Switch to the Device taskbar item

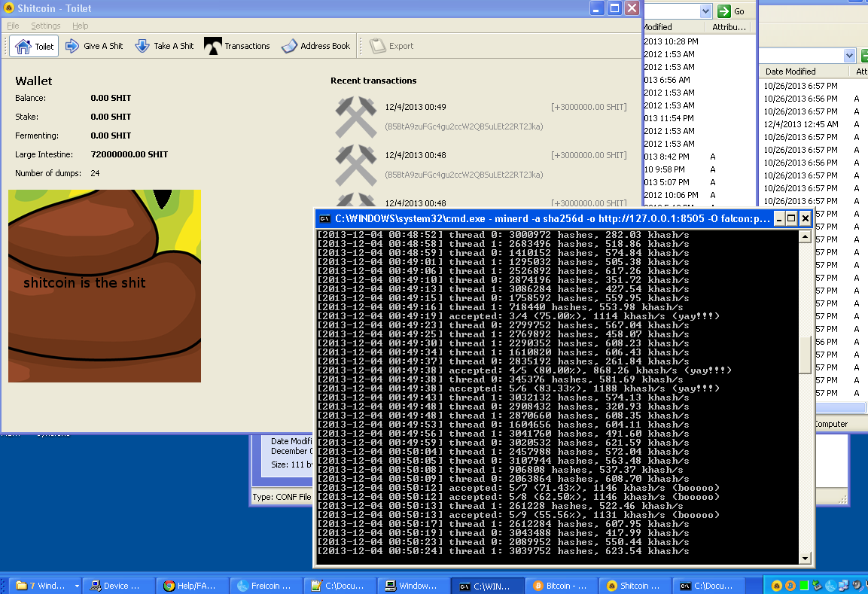[x=119, y=586]
